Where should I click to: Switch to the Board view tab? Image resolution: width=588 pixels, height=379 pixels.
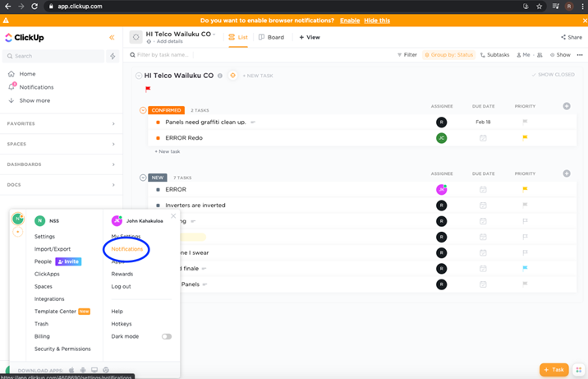(271, 38)
